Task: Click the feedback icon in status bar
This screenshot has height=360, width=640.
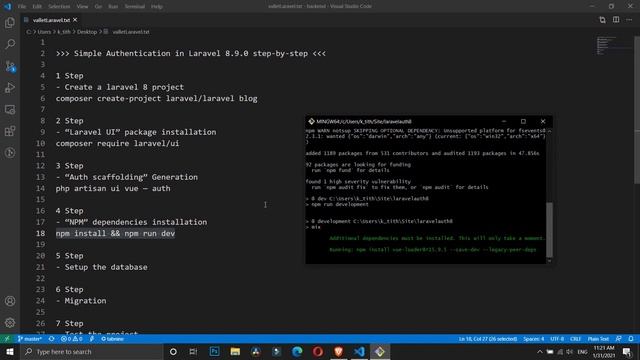Action: (x=619, y=339)
